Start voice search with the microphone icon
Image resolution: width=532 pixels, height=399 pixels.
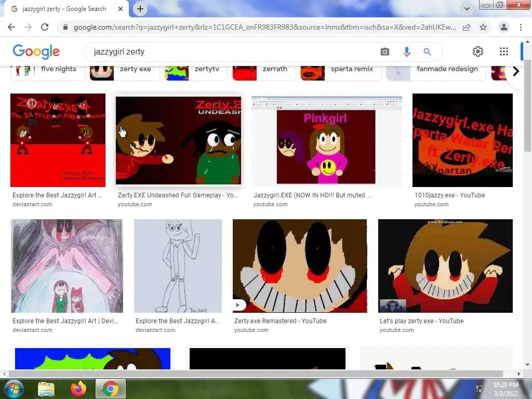point(406,51)
